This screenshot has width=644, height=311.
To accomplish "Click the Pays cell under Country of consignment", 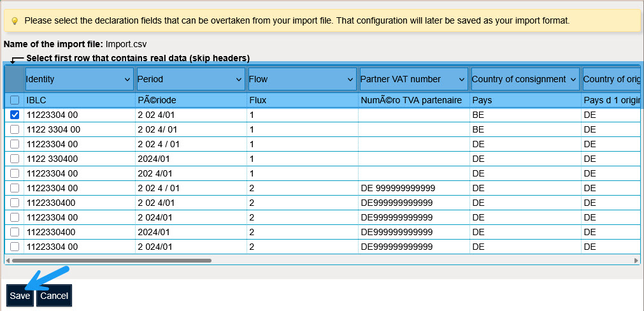I will (x=526, y=100).
